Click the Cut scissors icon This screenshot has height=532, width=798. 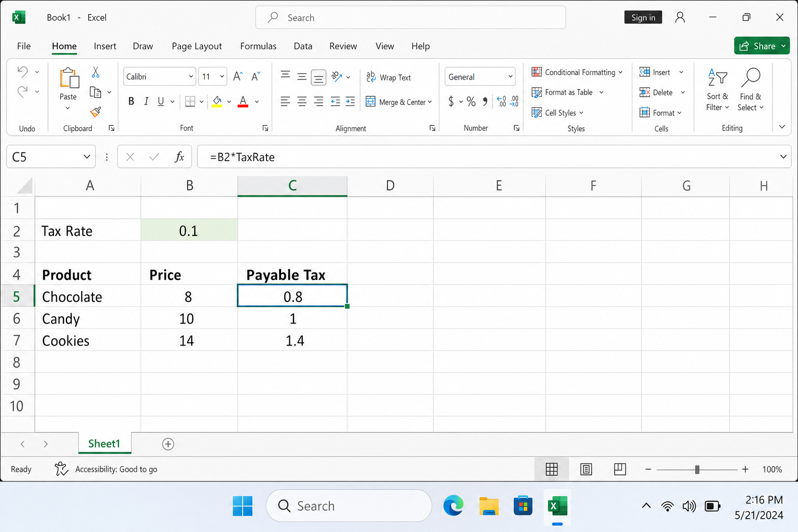point(96,72)
